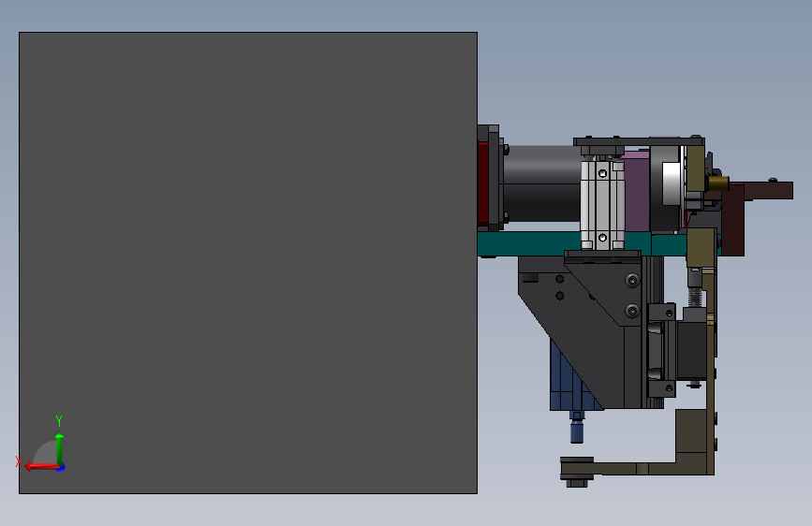This screenshot has width=812, height=526.
Task: Click the blue Z axis dot of the triad
Action: click(61, 468)
